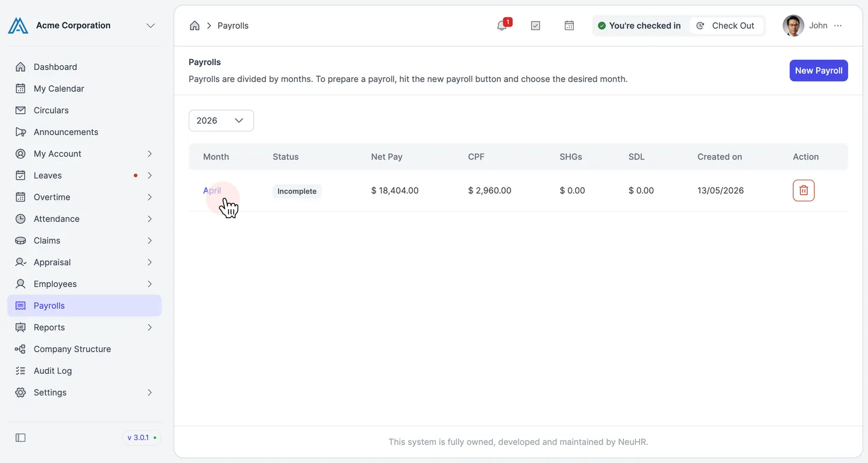Screen dimensions: 868x463
Task: Click the My Calendar sidebar icon
Action: [20, 89]
